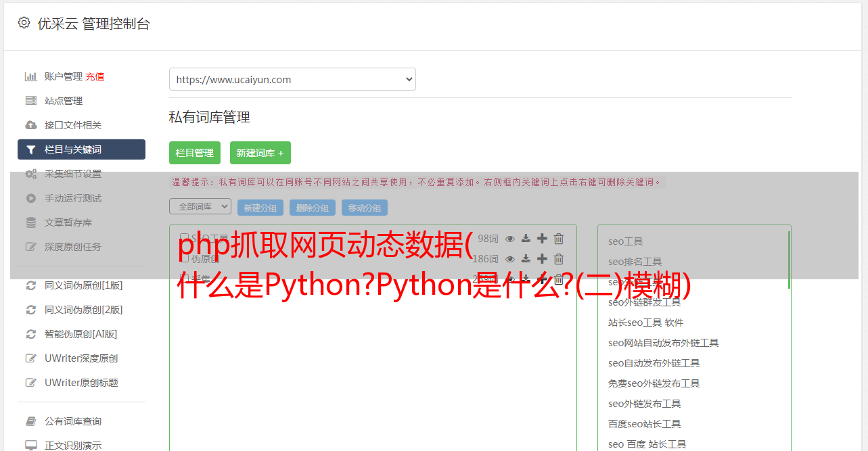Click the 新建分组 button
This screenshot has height=451, width=868.
click(260, 208)
